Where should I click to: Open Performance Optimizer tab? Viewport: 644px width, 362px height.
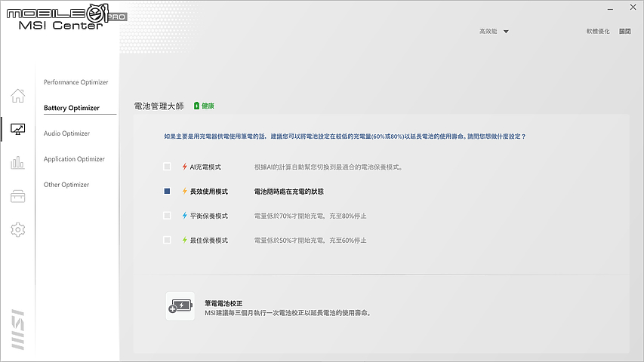tap(76, 82)
